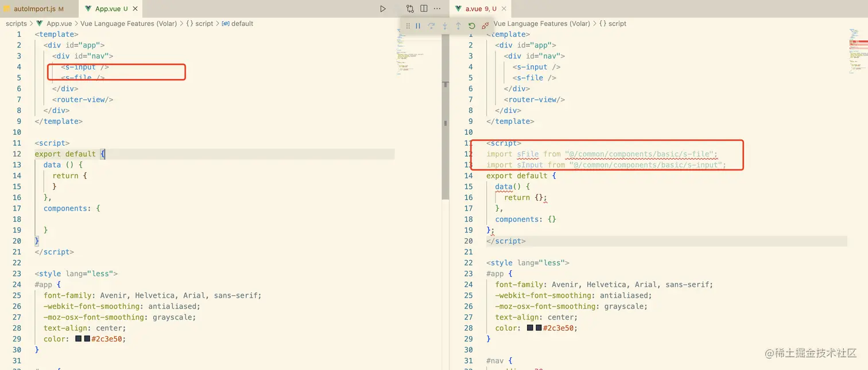Split the editor right
This screenshot has height=370, width=868.
tap(424, 9)
